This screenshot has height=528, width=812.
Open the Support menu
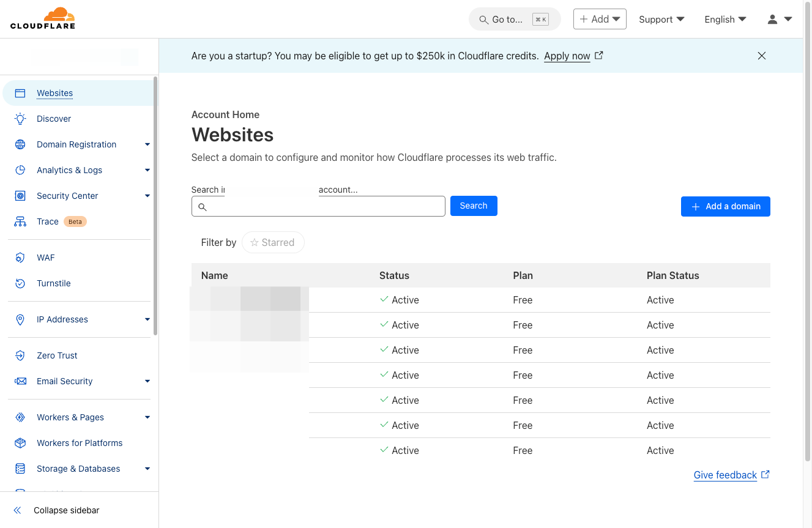tap(661, 19)
